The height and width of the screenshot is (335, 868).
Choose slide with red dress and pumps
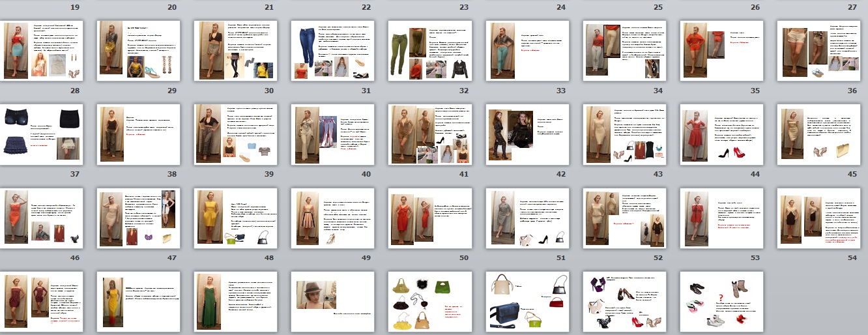[x=721, y=134]
